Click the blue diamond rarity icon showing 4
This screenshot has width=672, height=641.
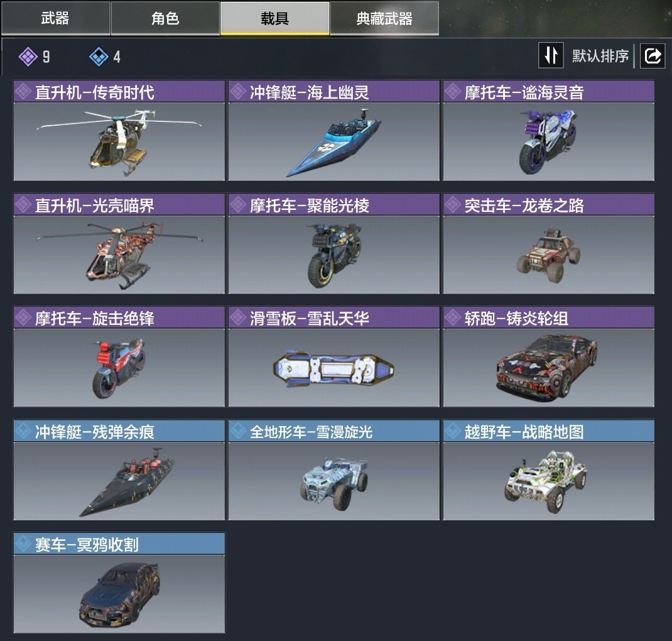point(99,57)
